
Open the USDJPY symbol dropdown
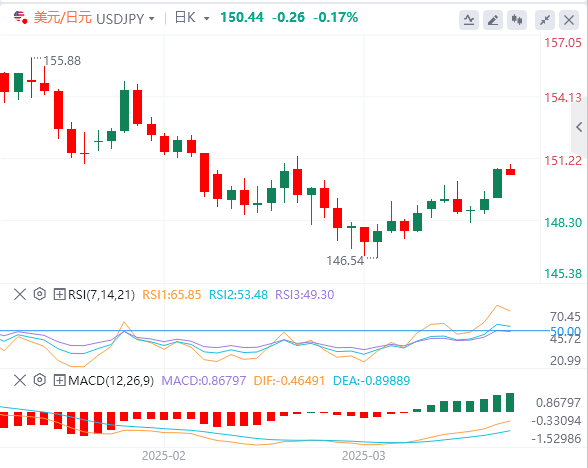click(126, 18)
